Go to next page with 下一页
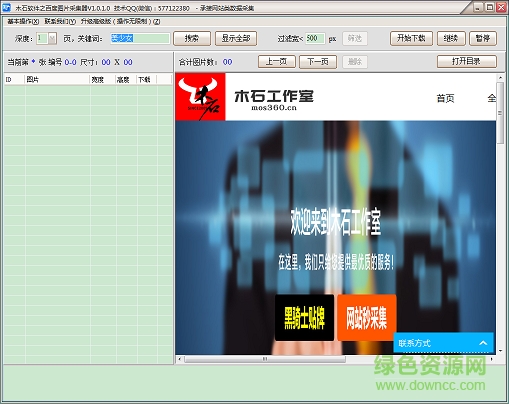This screenshot has width=509, height=404. (318, 62)
